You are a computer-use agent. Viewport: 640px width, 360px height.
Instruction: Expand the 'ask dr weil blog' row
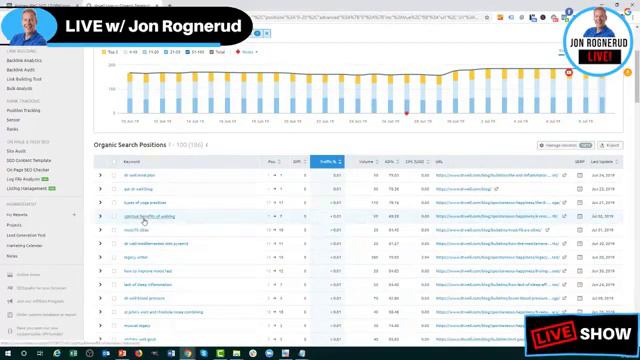click(100, 189)
